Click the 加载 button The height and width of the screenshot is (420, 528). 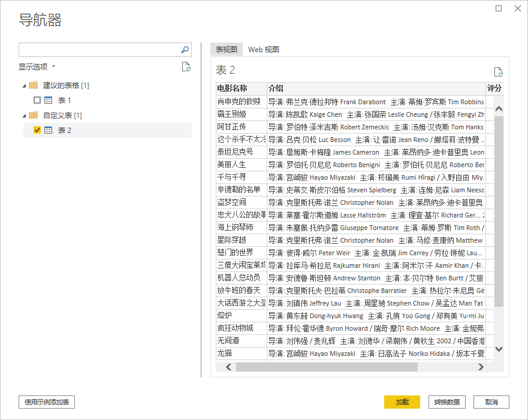coord(402,402)
